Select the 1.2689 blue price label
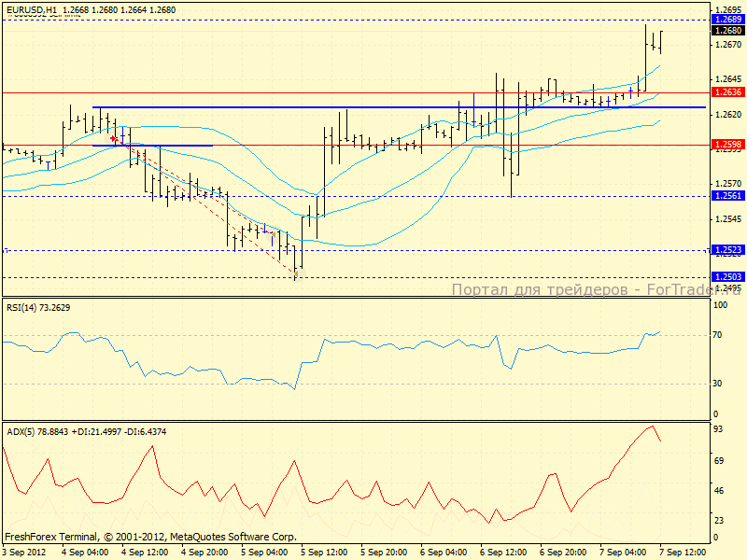 (726, 19)
